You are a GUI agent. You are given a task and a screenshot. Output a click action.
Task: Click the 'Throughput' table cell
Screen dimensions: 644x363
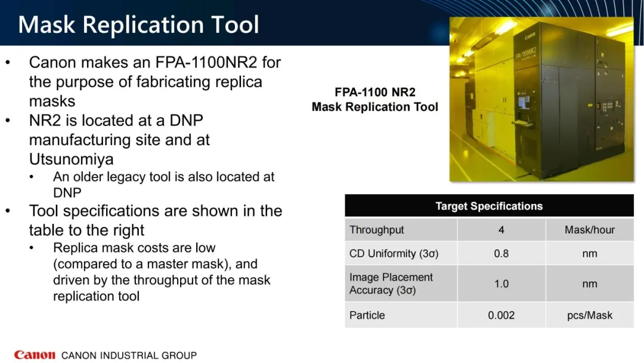pos(401,229)
